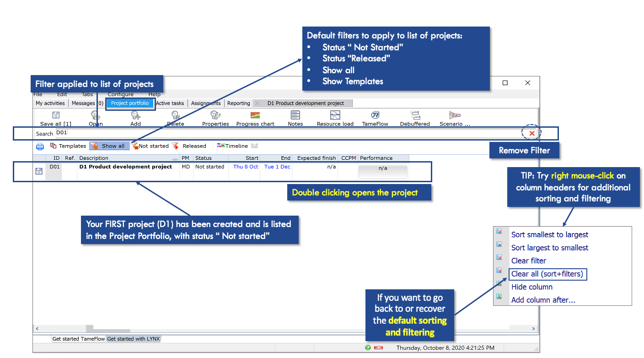644x358 pixels.
Task: Click the ID column header
Action: (54, 158)
